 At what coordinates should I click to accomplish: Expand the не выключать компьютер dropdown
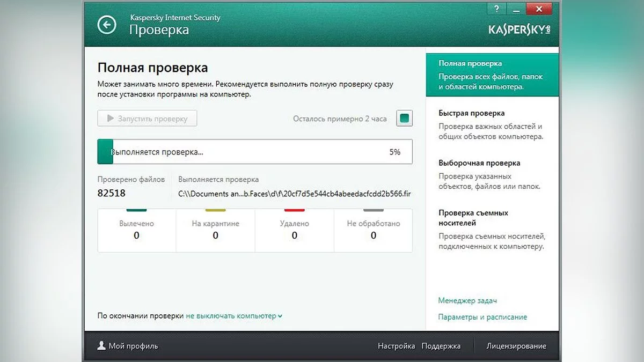231,316
